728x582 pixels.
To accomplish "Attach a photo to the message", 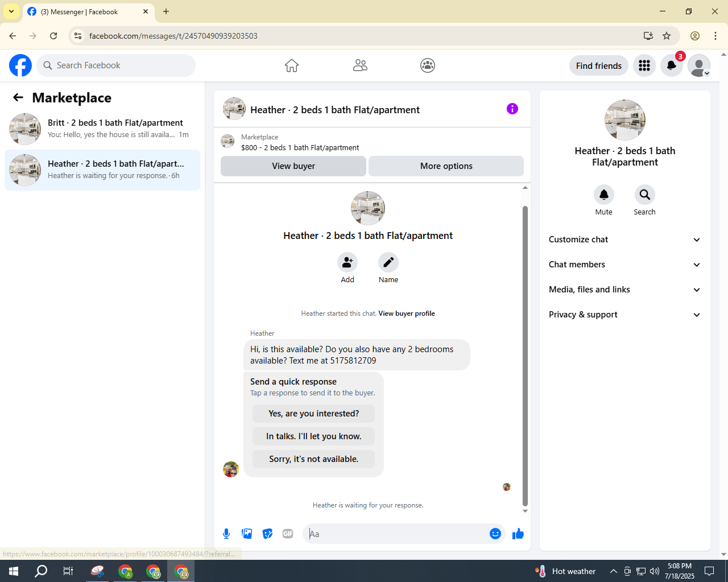I will 247,534.
